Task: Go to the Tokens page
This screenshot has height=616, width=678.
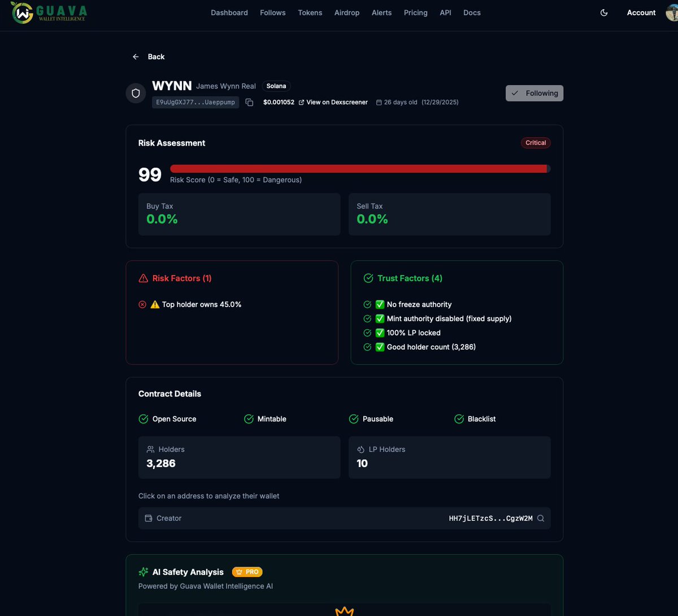Action: 310,12
